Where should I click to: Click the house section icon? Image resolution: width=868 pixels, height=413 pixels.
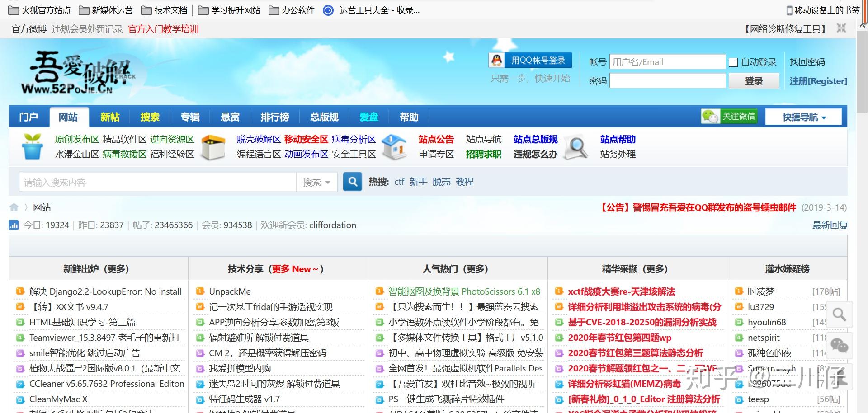[x=394, y=146]
